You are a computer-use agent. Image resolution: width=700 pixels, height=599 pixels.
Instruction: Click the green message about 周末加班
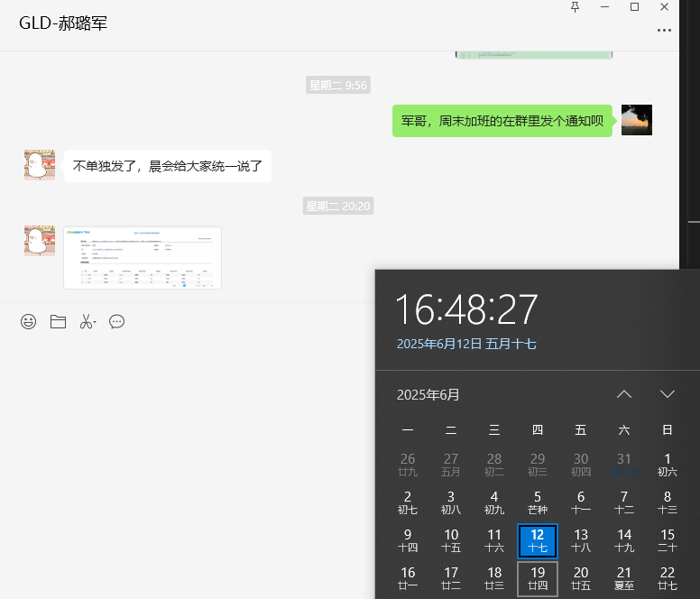click(x=502, y=121)
